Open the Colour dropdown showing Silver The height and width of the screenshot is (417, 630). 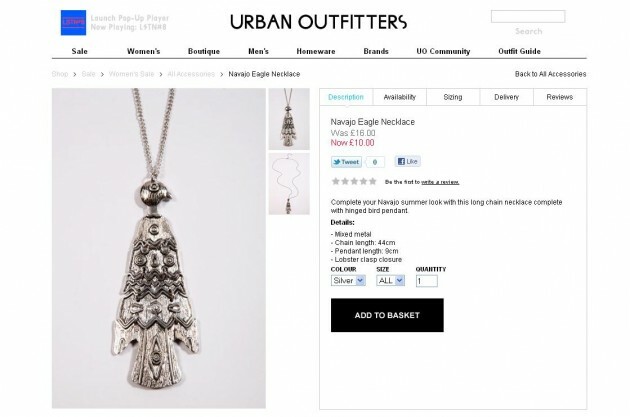tap(348, 280)
